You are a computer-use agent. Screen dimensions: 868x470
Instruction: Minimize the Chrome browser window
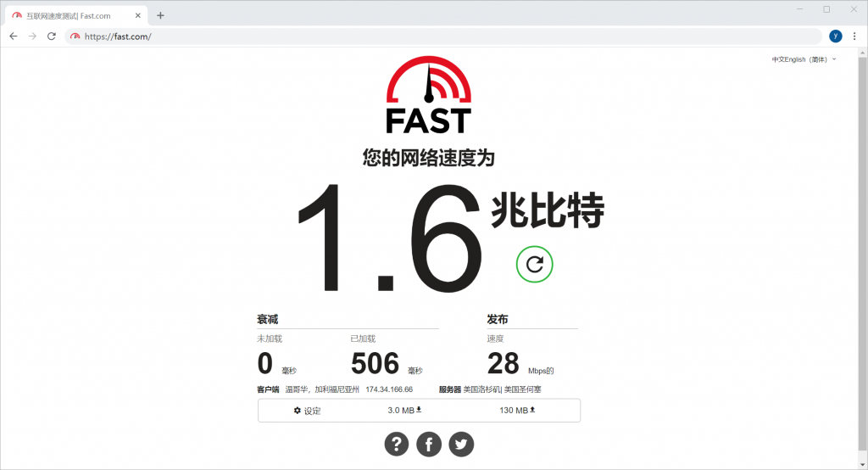tap(800, 9)
